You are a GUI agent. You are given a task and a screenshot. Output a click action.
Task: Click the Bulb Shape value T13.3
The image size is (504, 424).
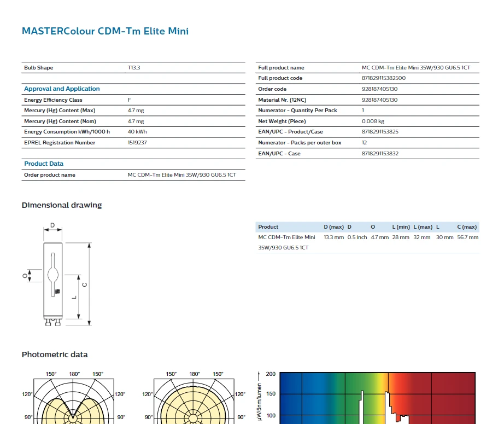(x=134, y=68)
